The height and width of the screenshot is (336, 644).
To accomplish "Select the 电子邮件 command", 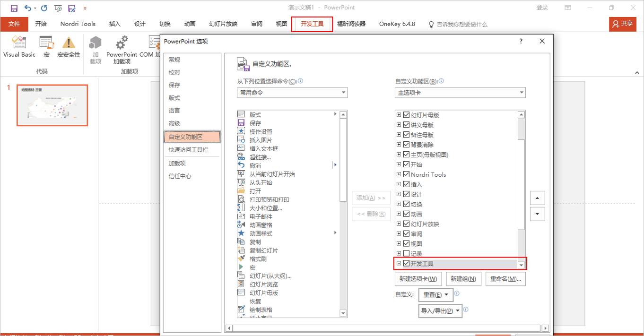I will pyautogui.click(x=261, y=216).
